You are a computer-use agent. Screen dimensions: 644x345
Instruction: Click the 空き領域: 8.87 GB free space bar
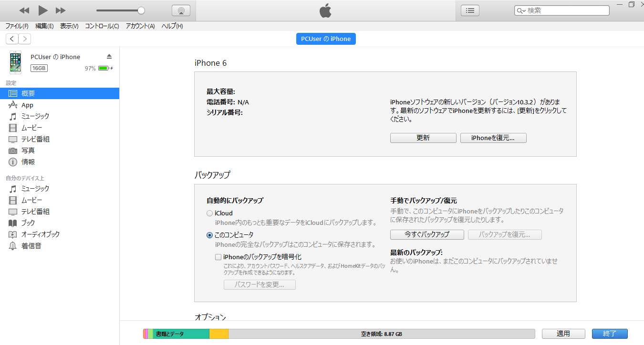pyautogui.click(x=382, y=334)
